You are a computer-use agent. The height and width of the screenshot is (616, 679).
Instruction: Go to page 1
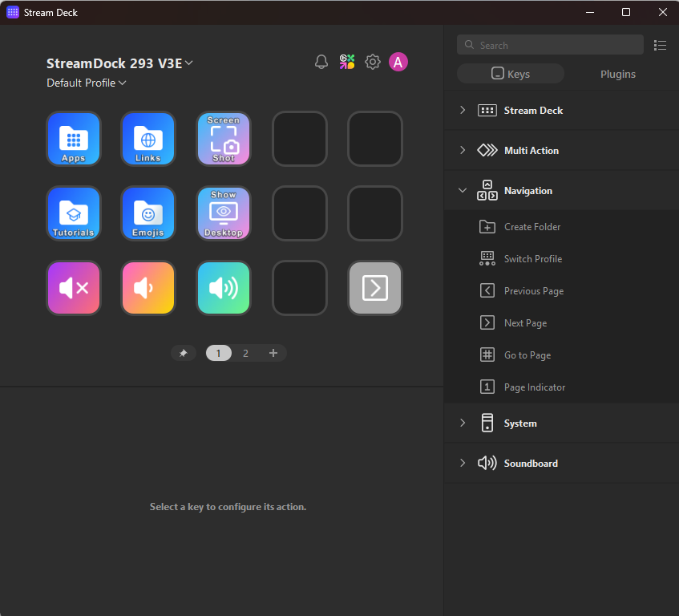219,353
